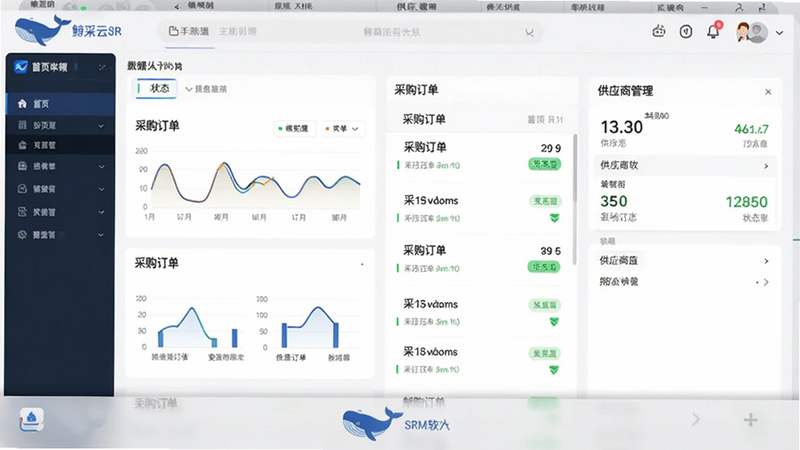Click the green status badge under 39 5

[544, 267]
